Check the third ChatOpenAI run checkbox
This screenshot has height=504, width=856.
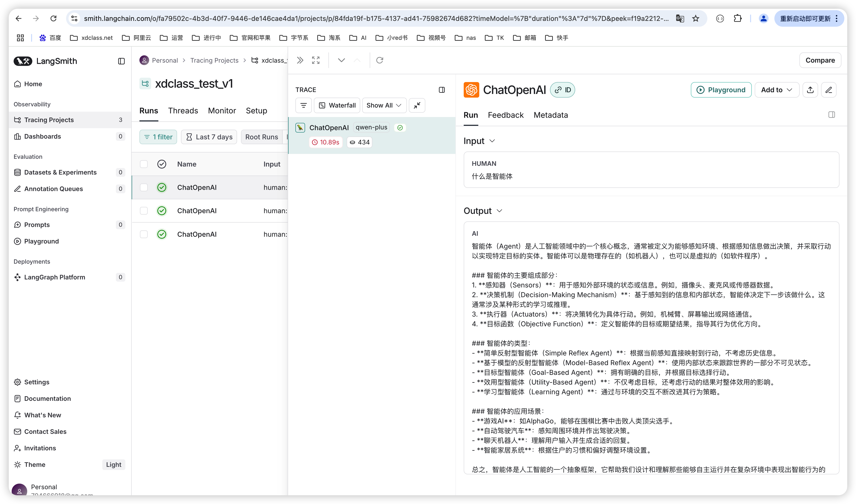[x=144, y=234]
